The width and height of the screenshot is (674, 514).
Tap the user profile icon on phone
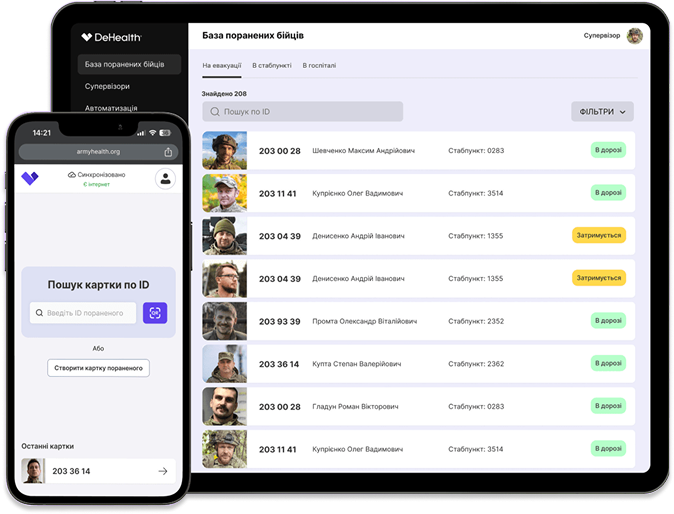[165, 179]
